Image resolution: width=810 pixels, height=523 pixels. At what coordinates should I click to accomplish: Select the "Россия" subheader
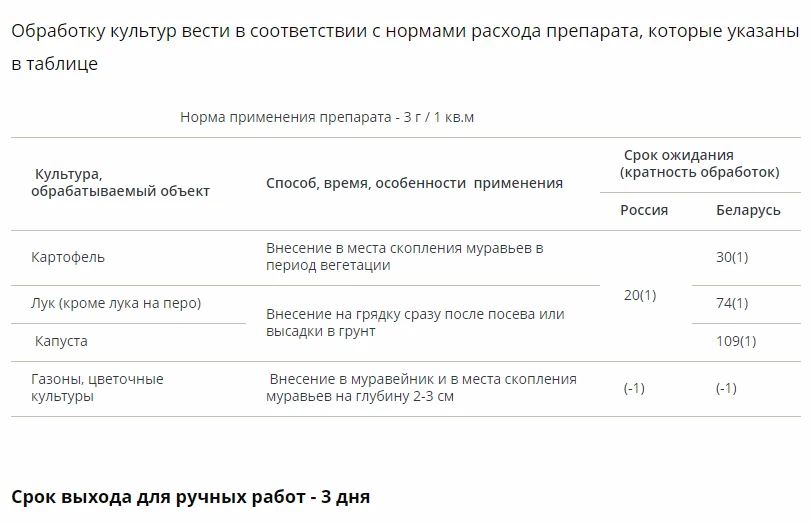coord(644,210)
